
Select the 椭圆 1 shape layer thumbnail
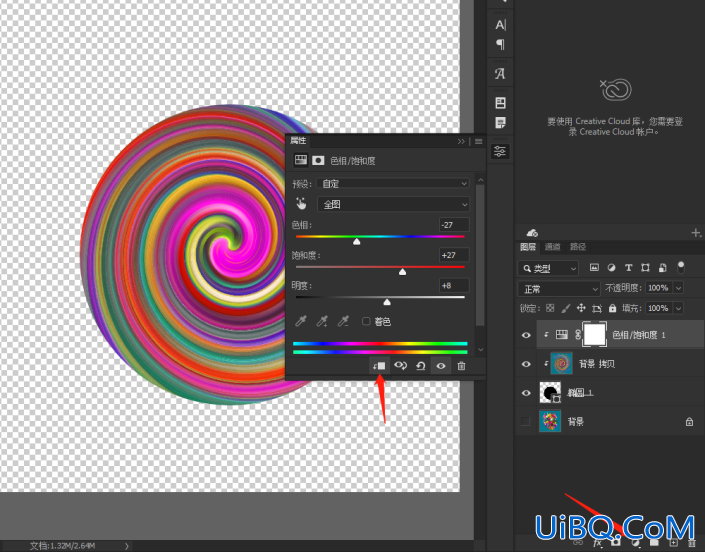tap(550, 392)
